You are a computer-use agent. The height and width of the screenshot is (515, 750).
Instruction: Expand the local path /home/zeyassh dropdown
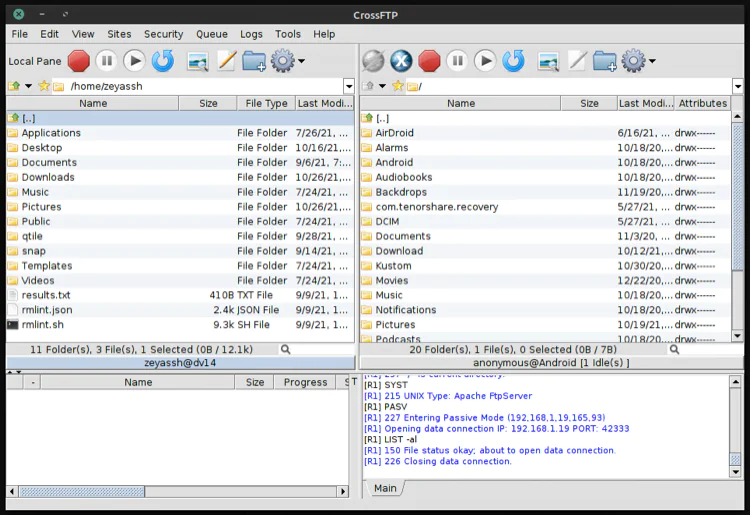(x=348, y=87)
